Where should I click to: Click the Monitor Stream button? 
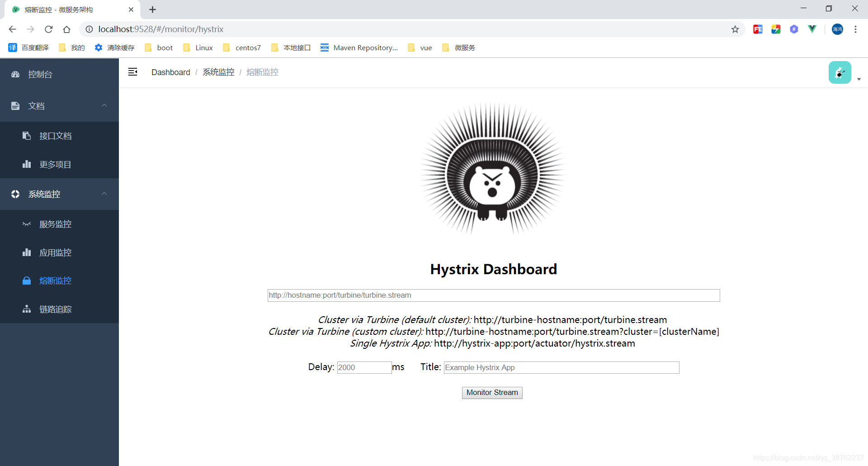pos(492,393)
